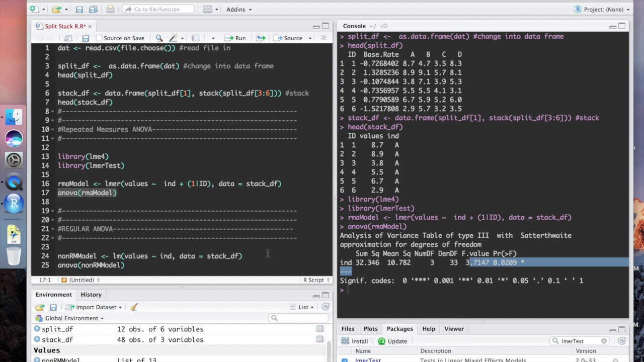
Task: Switch to the Files tab
Action: (x=348, y=329)
